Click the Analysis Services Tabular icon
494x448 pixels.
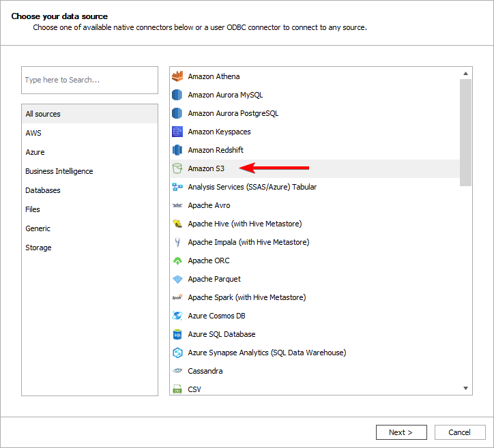tap(177, 187)
